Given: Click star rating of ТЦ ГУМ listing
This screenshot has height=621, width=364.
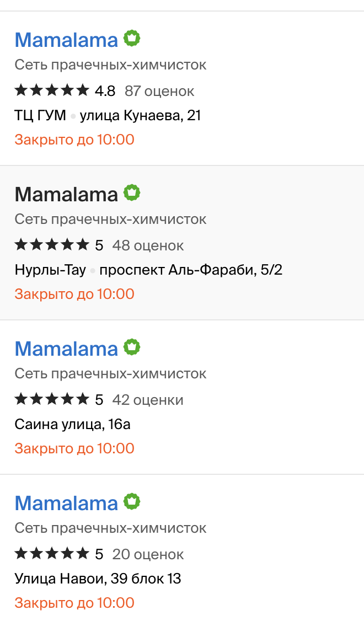Looking at the screenshot, I should click(51, 90).
